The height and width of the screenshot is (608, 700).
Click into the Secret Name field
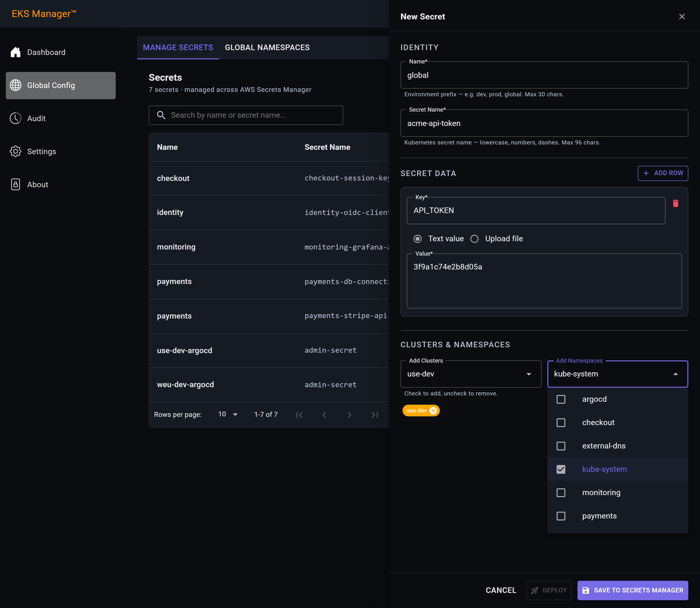(x=544, y=124)
